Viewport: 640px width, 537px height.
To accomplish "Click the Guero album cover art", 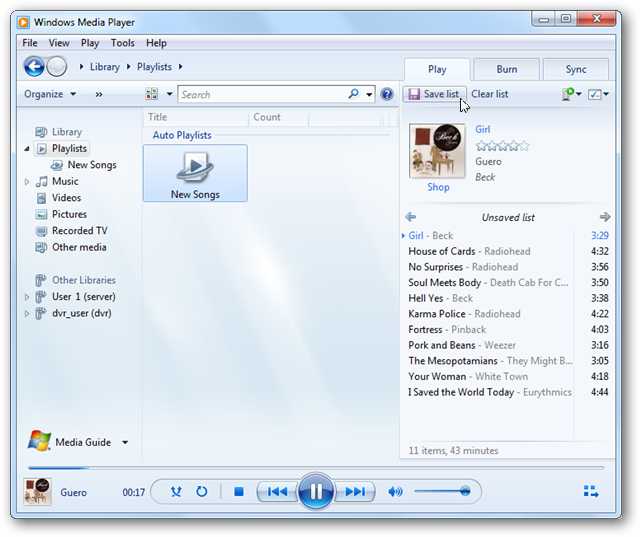I will click(437, 151).
